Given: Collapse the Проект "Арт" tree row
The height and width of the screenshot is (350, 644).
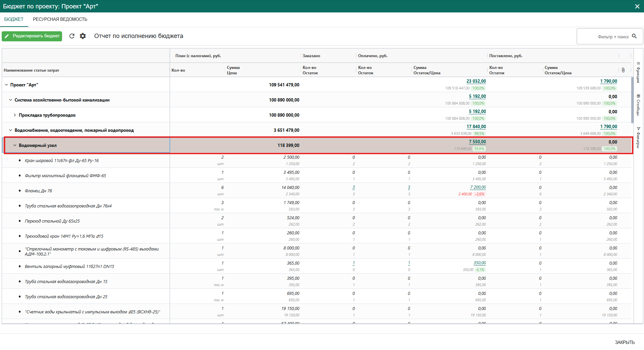Looking at the screenshot, I should pyautogui.click(x=6, y=85).
